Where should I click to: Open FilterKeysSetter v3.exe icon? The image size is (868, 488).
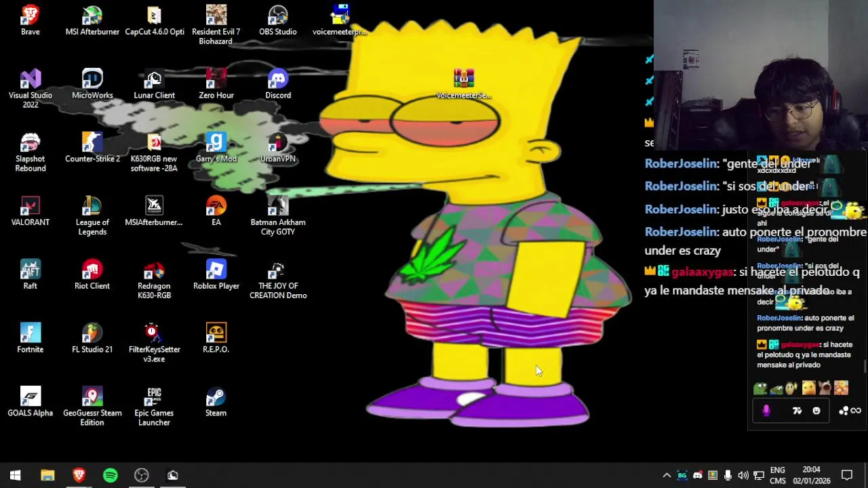click(x=154, y=342)
